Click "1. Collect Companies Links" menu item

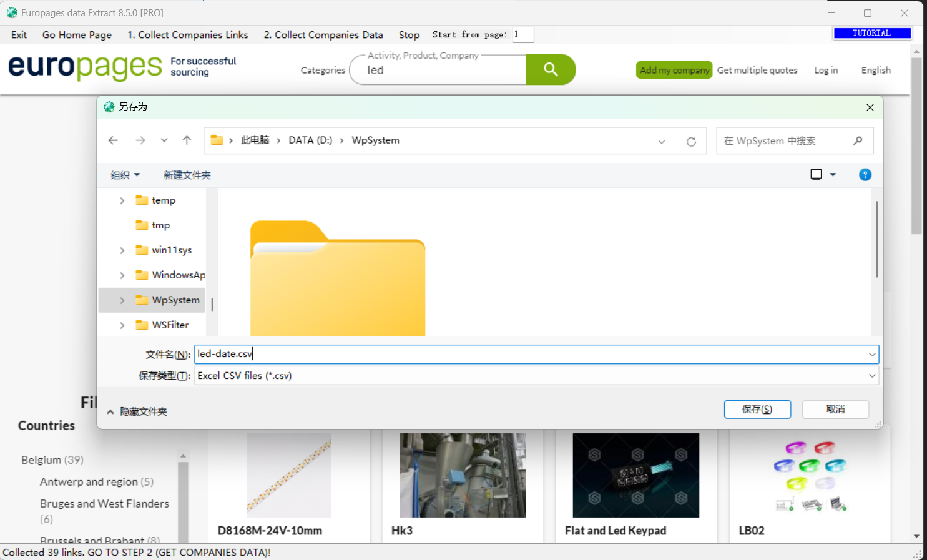[x=187, y=35]
